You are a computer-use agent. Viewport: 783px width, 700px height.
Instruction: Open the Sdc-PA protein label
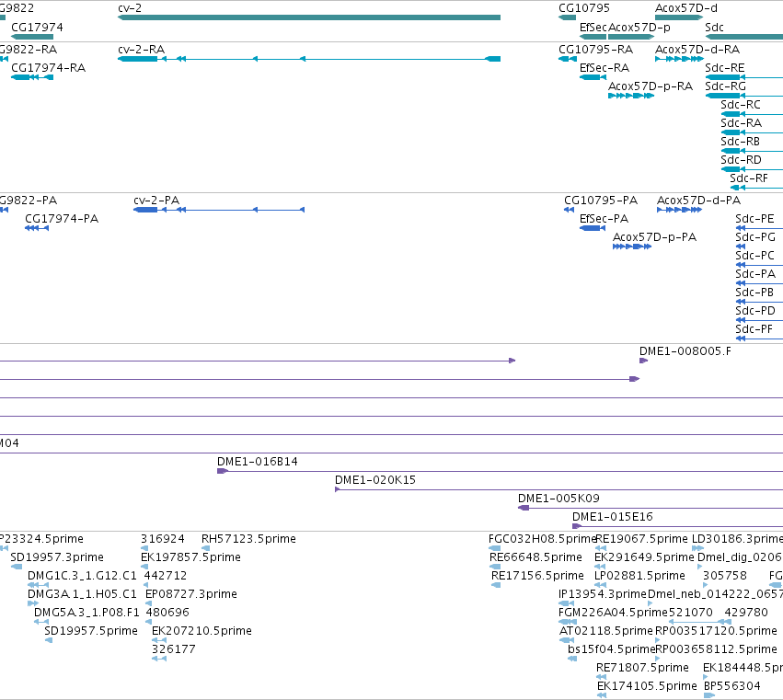coord(755,274)
